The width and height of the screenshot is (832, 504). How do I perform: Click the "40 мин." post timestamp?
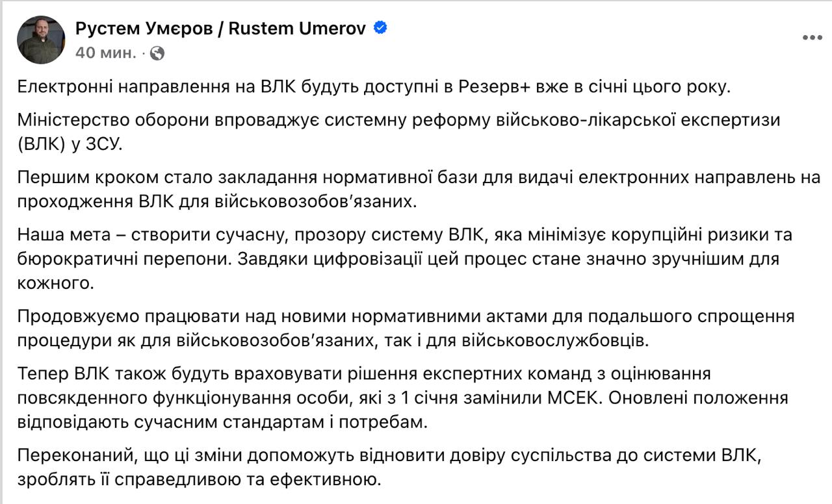point(105,53)
